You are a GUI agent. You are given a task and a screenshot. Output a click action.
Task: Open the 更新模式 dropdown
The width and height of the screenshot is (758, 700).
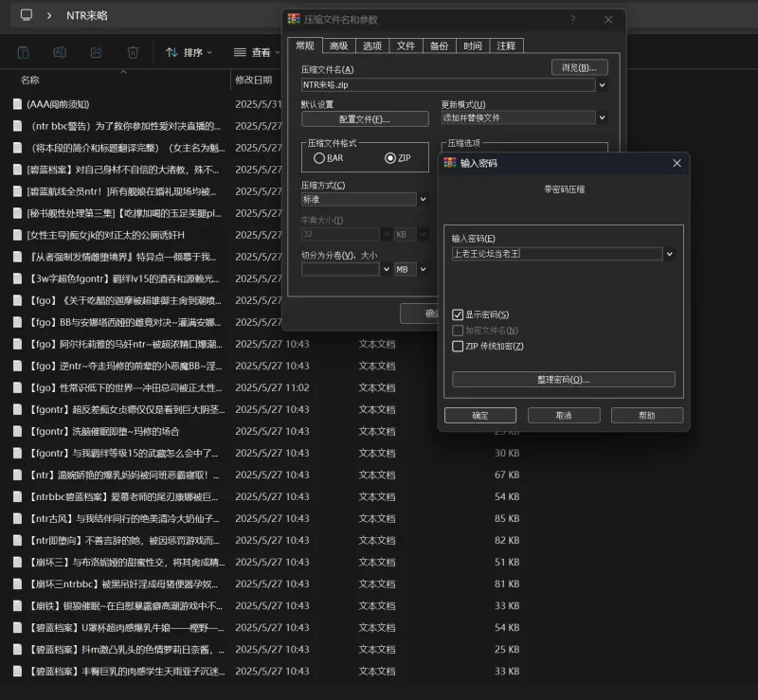pyautogui.click(x=602, y=117)
